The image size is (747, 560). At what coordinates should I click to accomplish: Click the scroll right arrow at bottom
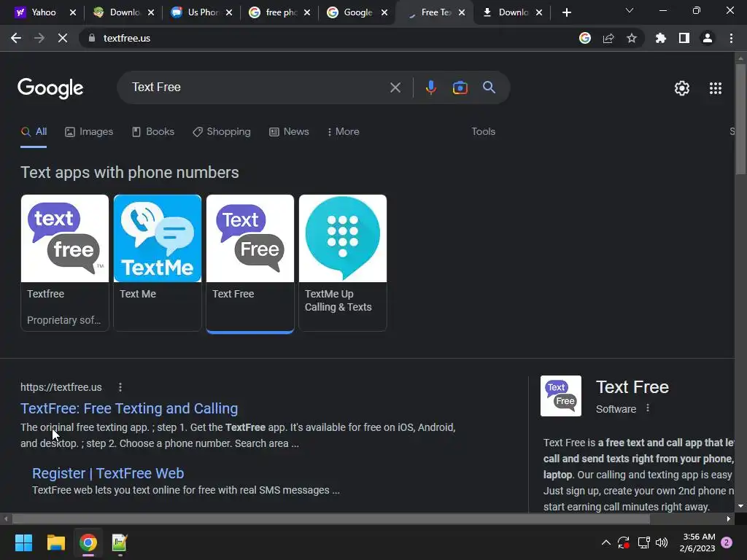pos(729,519)
